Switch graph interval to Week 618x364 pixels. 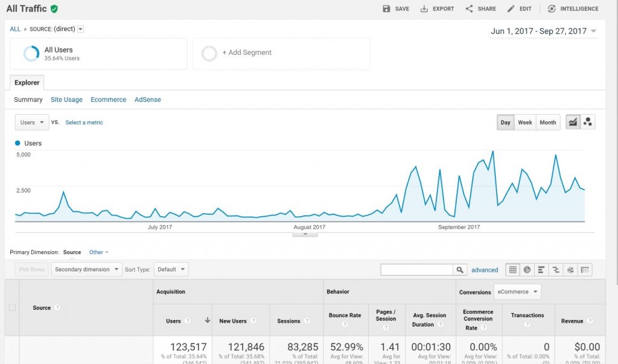pyautogui.click(x=525, y=123)
